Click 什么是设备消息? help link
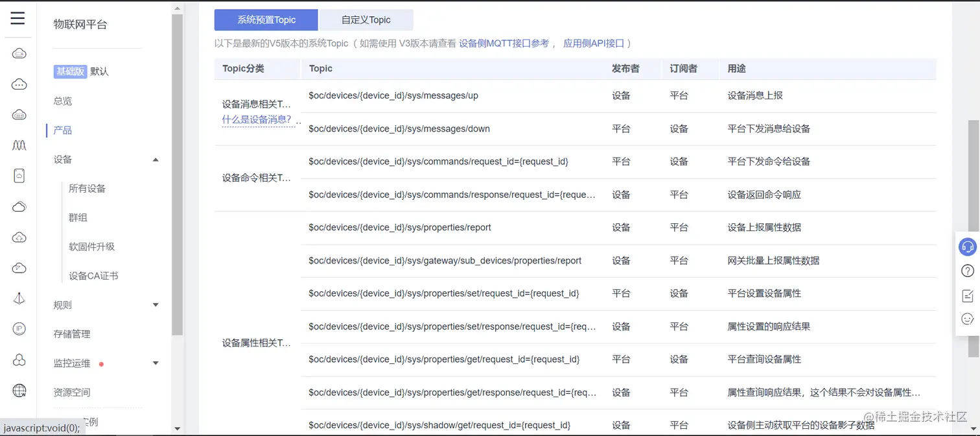980x436 pixels. coord(257,119)
